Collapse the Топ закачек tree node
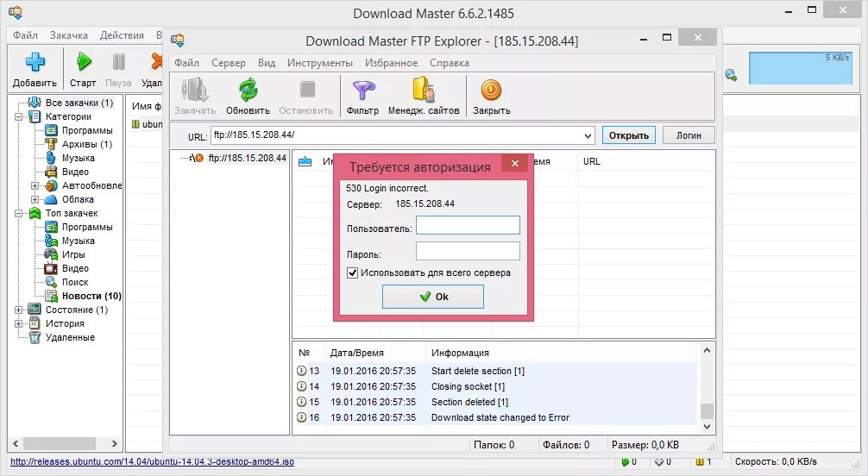Image resolution: width=868 pixels, height=476 pixels. 18,214
